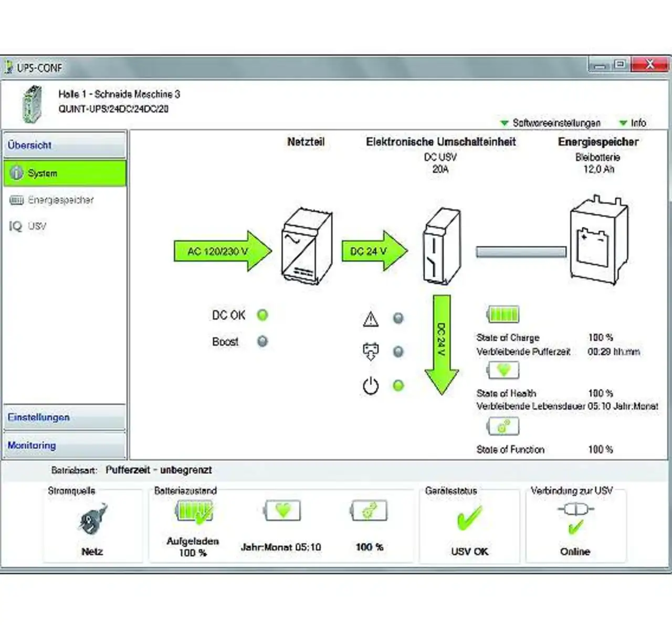Viewport: 672px width, 625px height.
Task: Click the power supply unit (Netzteil) icon
Action: click(x=307, y=245)
